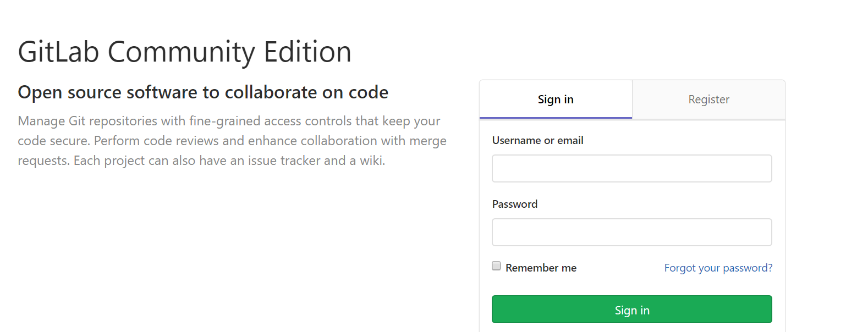
Task: Click the 'Remember me' label text
Action: [x=541, y=268]
